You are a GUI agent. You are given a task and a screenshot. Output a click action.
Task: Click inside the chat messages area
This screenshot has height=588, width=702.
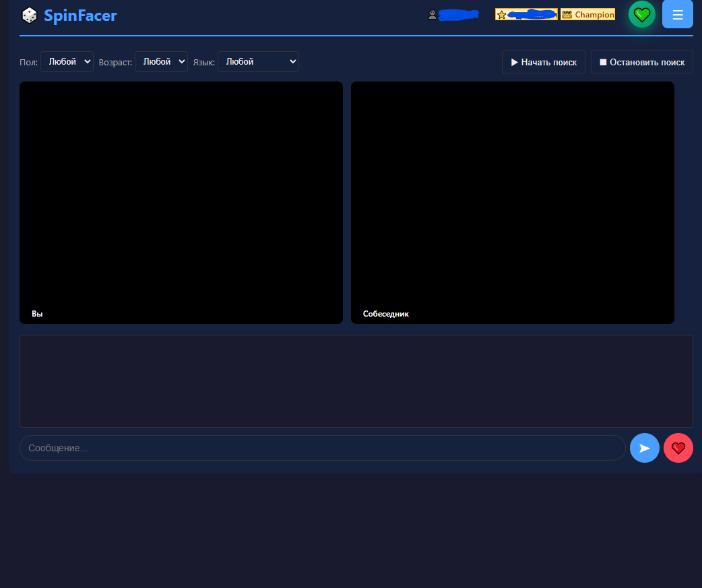click(x=356, y=381)
